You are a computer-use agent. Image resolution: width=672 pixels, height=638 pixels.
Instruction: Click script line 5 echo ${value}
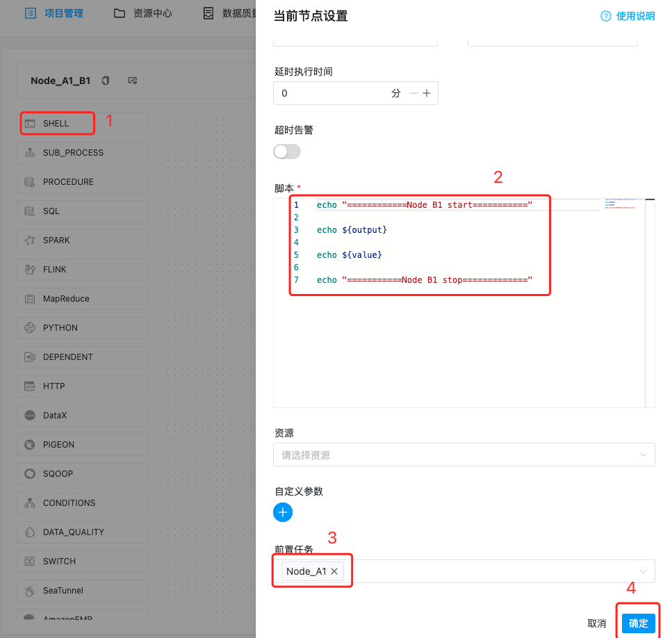tap(350, 255)
